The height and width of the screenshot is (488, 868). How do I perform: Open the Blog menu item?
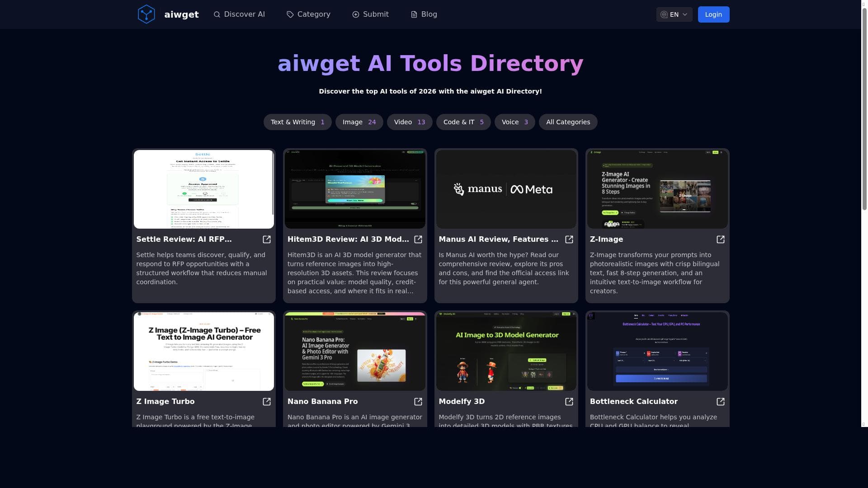click(424, 14)
